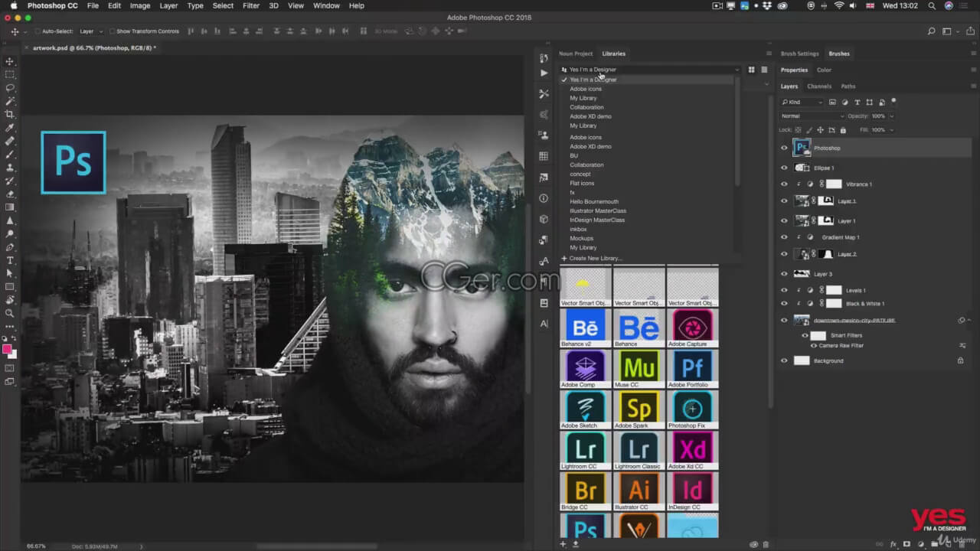Viewport: 980px width, 551px height.
Task: Switch to the Paths tab
Action: coord(848,86)
